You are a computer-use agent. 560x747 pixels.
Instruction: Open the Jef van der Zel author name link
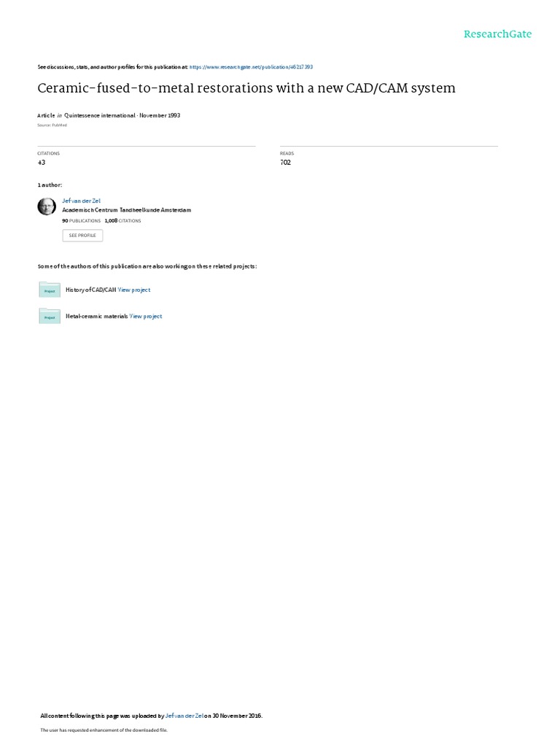click(x=82, y=201)
